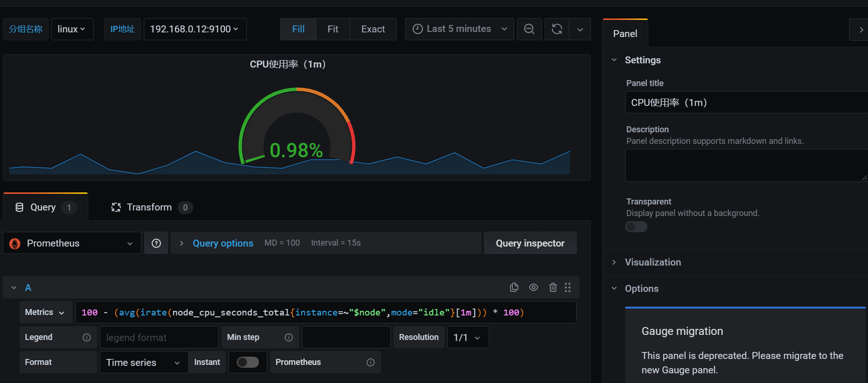Toggle visibility of query A

[x=534, y=287]
